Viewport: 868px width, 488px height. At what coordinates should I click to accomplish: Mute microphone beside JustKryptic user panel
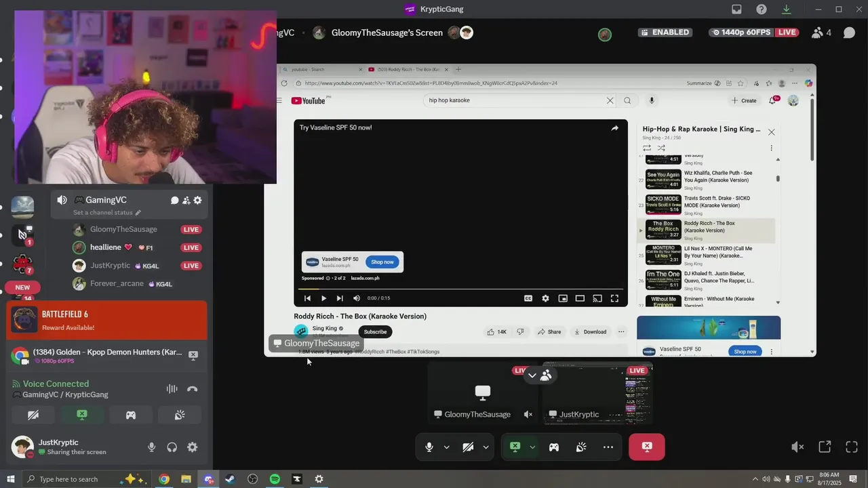click(152, 447)
